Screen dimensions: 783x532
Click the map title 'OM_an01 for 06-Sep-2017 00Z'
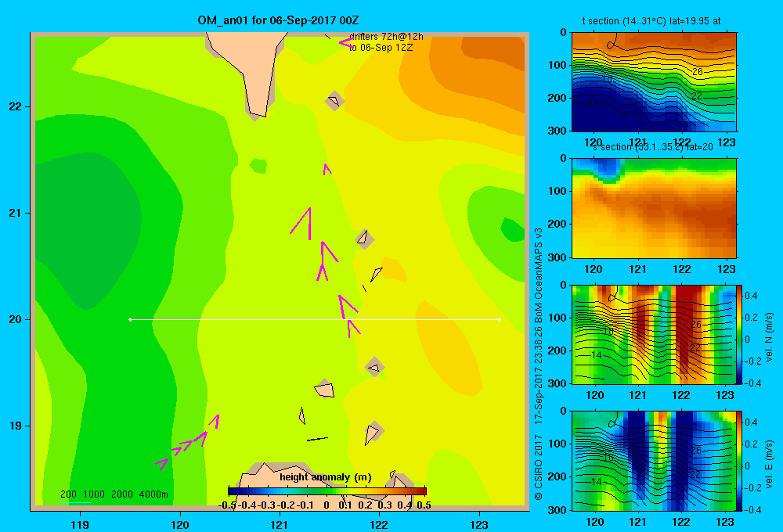pyautogui.click(x=278, y=20)
